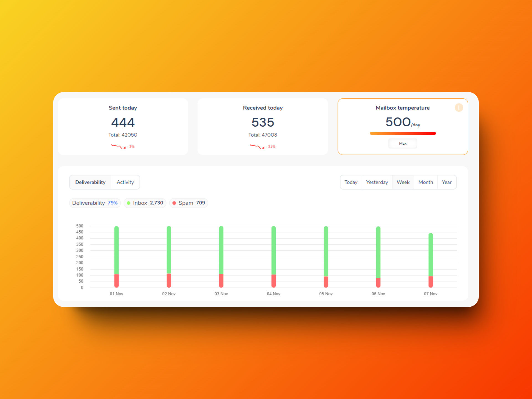Toggle the Spam 709 legend chip
532x399 pixels.
pyautogui.click(x=189, y=203)
